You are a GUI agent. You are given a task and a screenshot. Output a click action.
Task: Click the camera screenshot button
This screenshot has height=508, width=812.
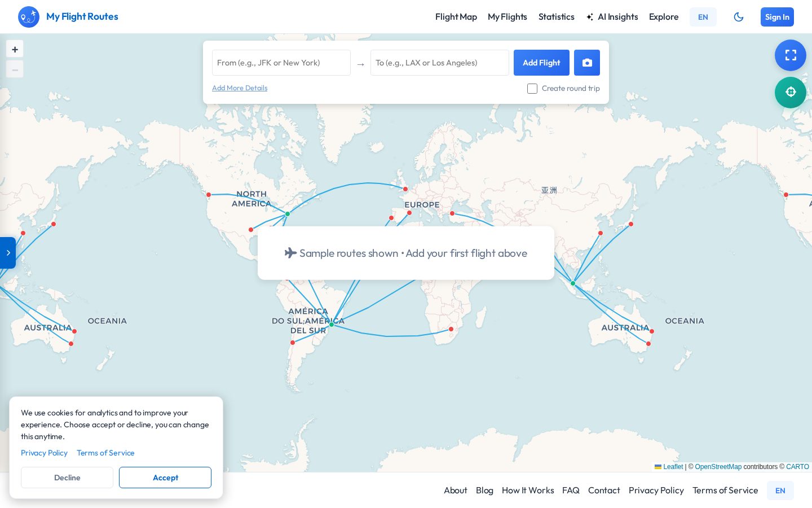click(x=587, y=63)
